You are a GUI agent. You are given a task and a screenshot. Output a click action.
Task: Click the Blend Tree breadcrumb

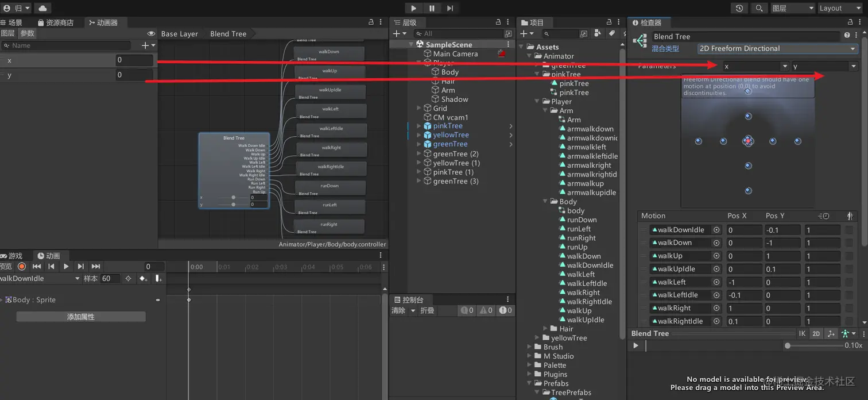click(228, 34)
